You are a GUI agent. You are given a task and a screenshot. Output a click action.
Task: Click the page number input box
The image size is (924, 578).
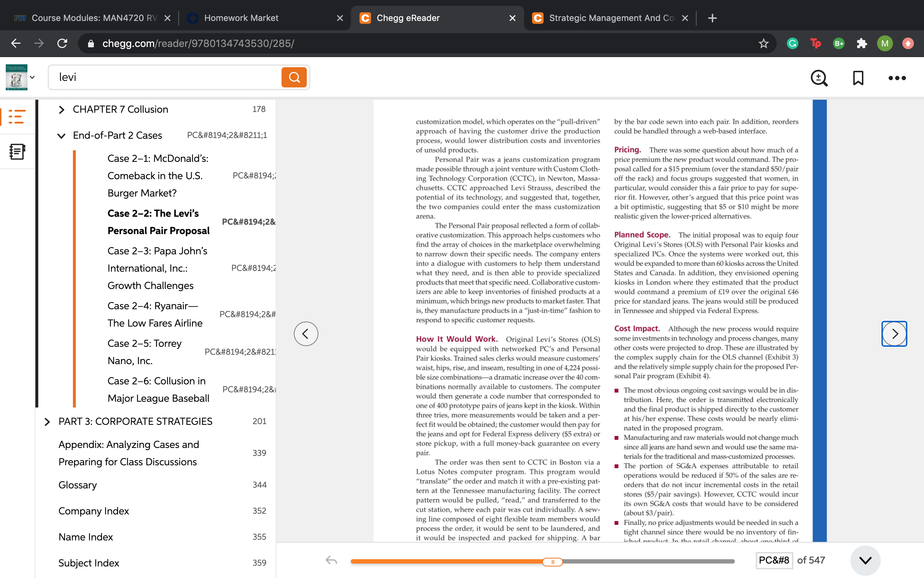774,560
